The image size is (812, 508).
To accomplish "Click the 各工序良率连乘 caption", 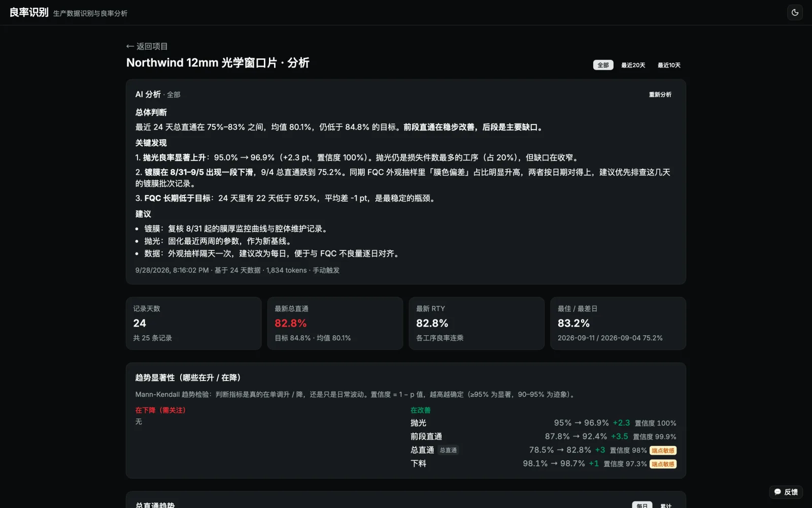I will (x=439, y=338).
